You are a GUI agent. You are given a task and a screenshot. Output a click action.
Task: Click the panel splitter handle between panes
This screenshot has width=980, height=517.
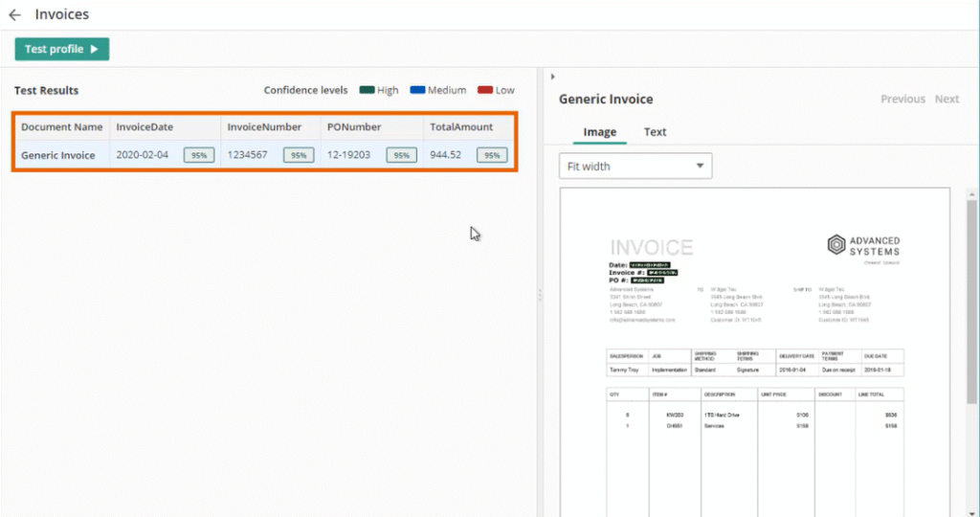540,295
